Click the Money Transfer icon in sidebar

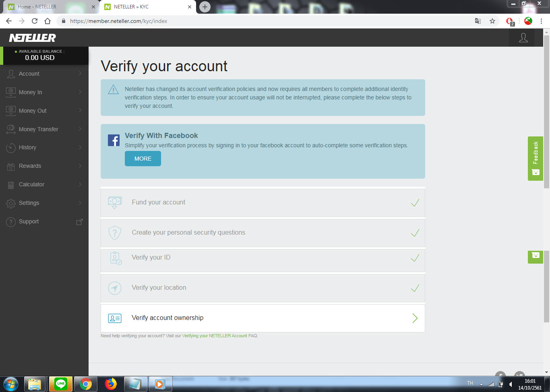tap(11, 129)
